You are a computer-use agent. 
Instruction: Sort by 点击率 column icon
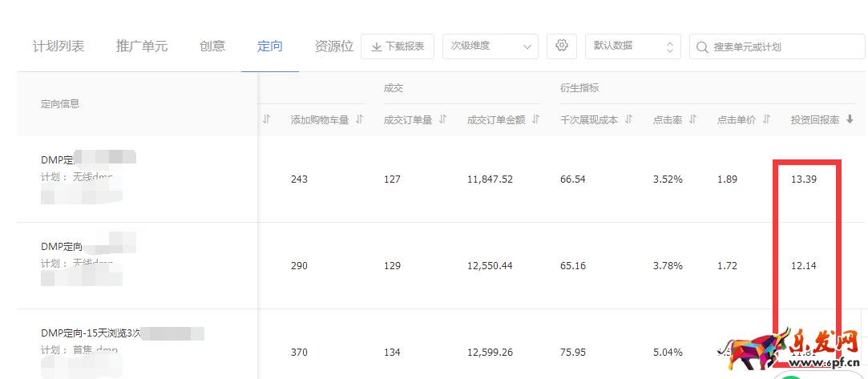pos(693,119)
